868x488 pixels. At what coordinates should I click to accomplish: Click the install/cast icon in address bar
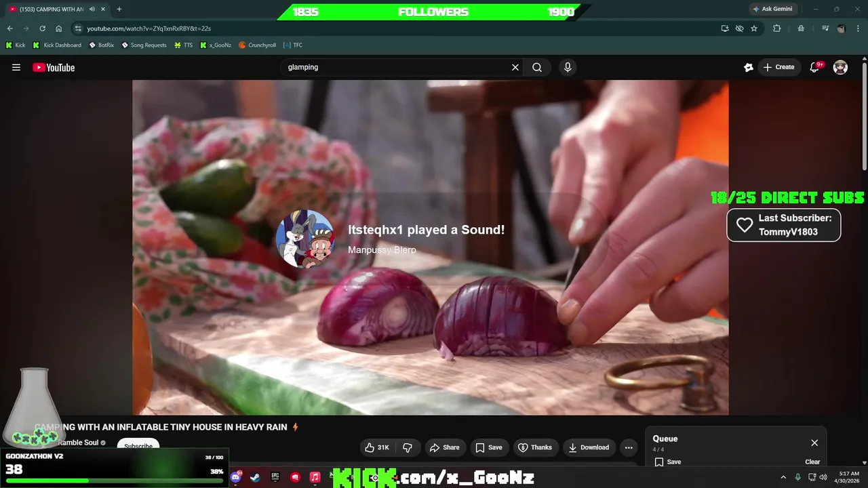click(725, 28)
